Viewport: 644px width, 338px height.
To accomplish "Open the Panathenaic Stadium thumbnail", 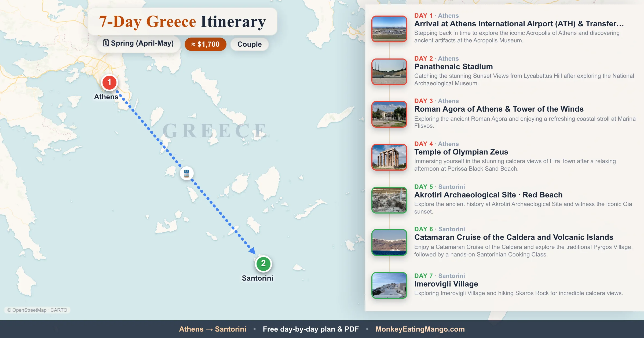I will click(x=389, y=72).
